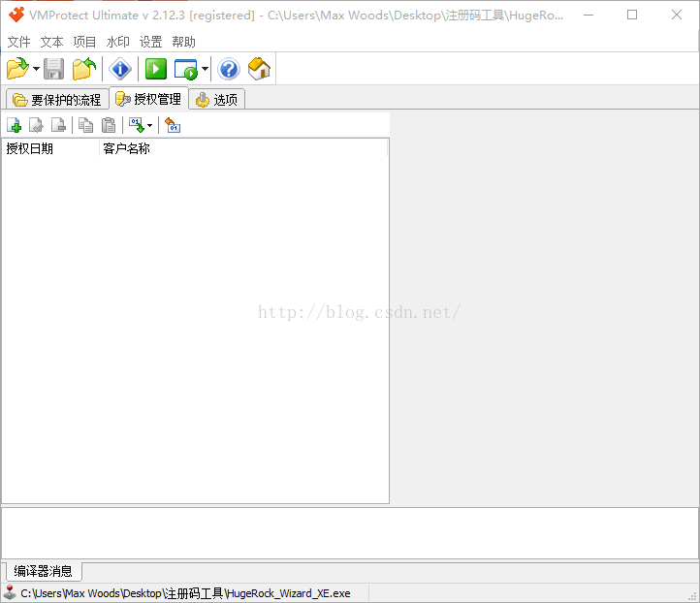700x603 pixels.
Task: Click the floppy disk save icon
Action: click(54, 69)
